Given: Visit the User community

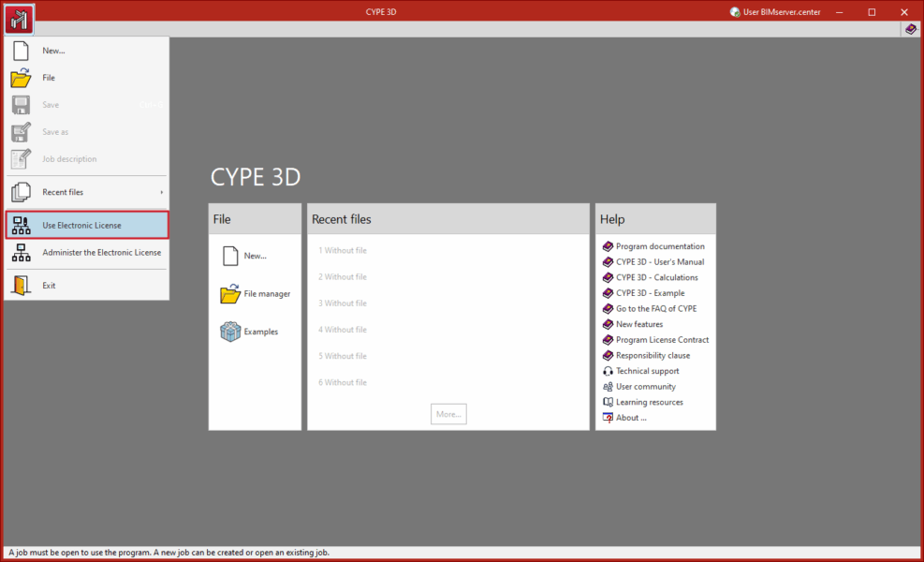Looking at the screenshot, I should (x=643, y=386).
